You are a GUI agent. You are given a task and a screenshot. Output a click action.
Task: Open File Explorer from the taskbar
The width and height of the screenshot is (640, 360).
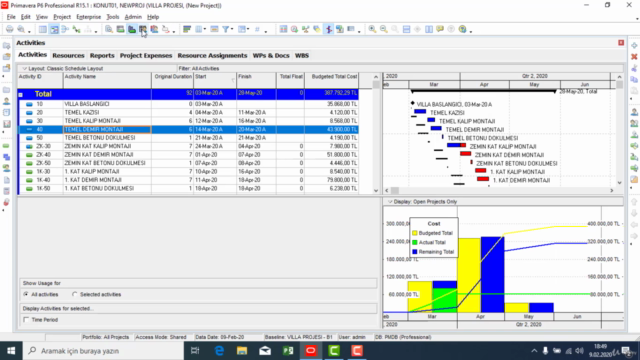pyautogui.click(x=242, y=351)
